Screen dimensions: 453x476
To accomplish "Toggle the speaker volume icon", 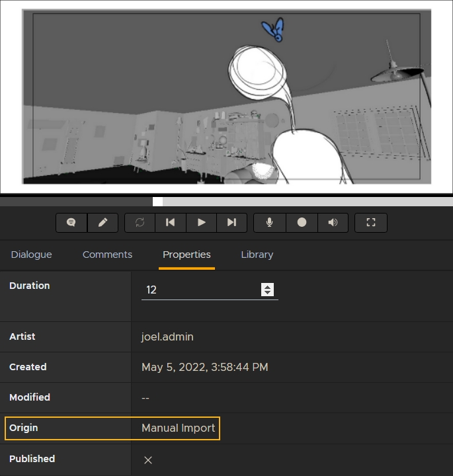I will click(333, 223).
